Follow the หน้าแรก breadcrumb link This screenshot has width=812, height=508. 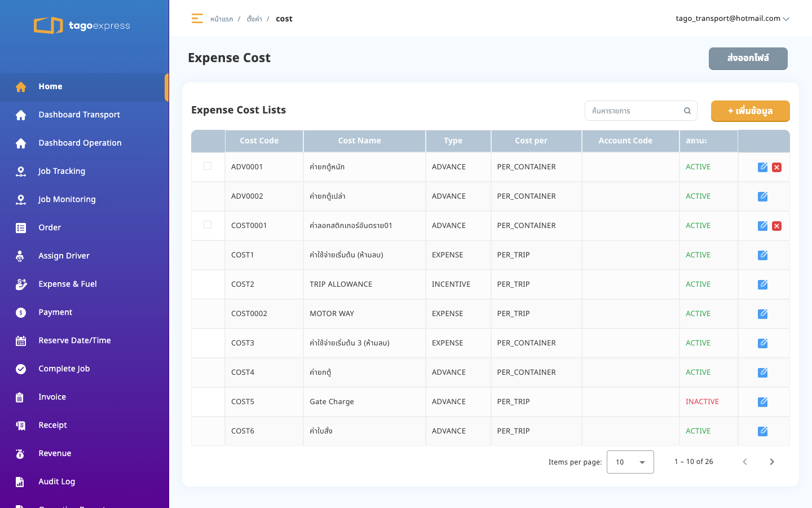222,19
